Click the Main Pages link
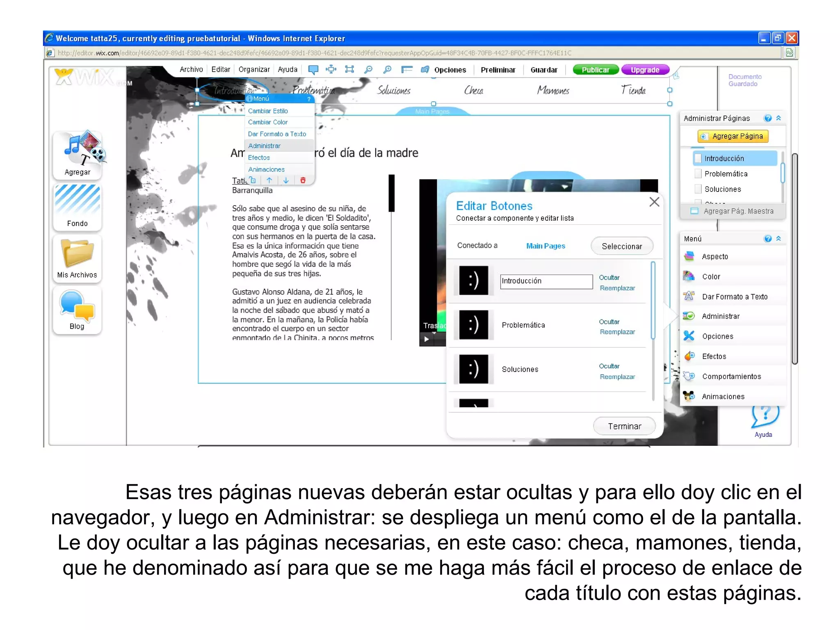The width and height of the screenshot is (840, 630). (x=546, y=246)
